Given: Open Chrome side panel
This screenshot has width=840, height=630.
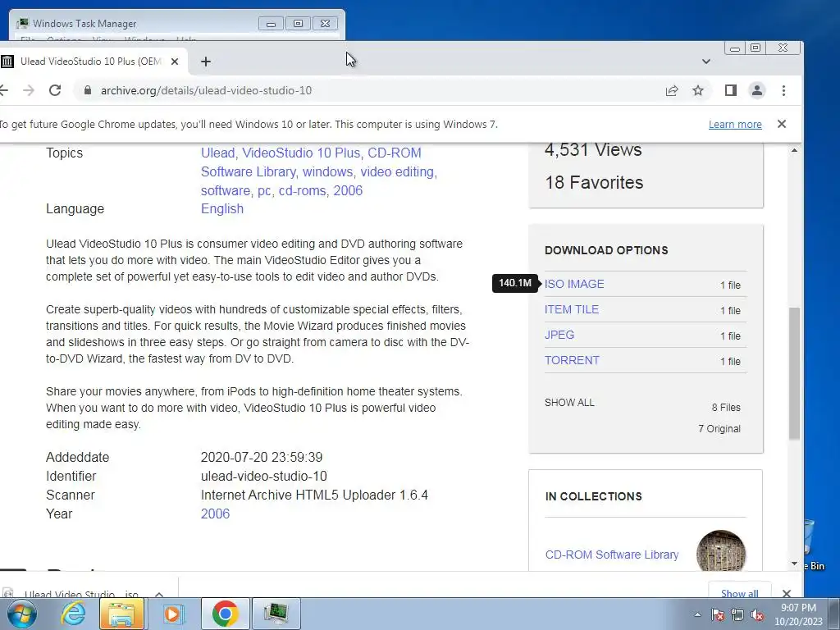Looking at the screenshot, I should (731, 90).
